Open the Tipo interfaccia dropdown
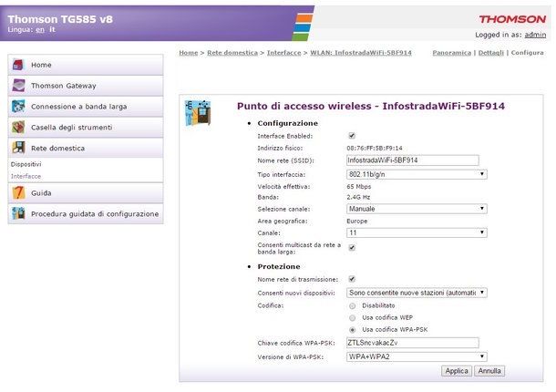The height and width of the screenshot is (392, 556). (x=417, y=173)
